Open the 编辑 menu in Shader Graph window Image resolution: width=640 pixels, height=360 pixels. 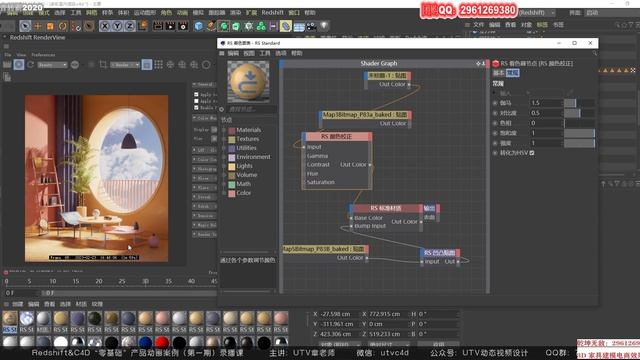(233, 53)
